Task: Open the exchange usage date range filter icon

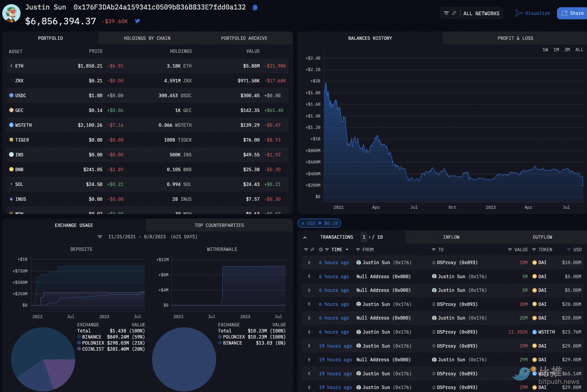Action: coord(100,237)
